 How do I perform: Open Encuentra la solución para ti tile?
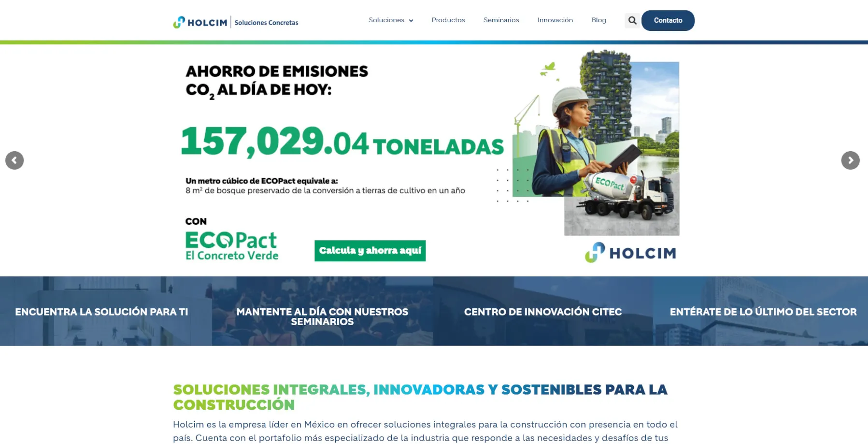coord(106,311)
